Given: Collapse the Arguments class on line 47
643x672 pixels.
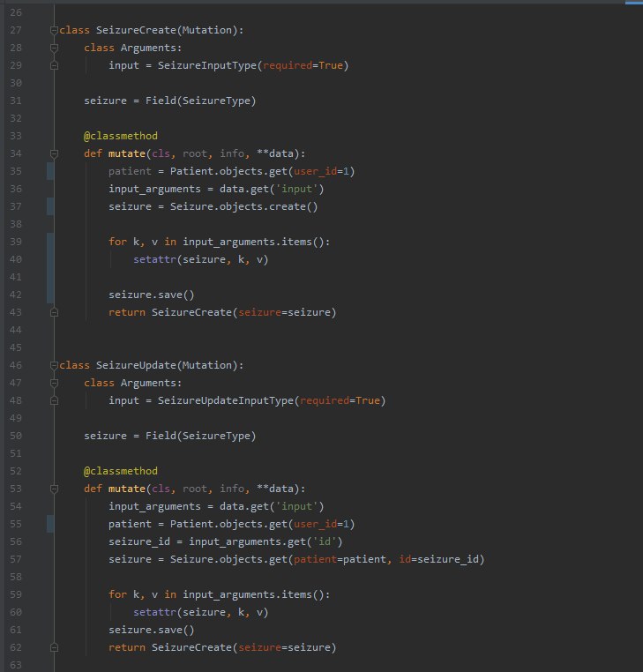Looking at the screenshot, I should [x=54, y=383].
